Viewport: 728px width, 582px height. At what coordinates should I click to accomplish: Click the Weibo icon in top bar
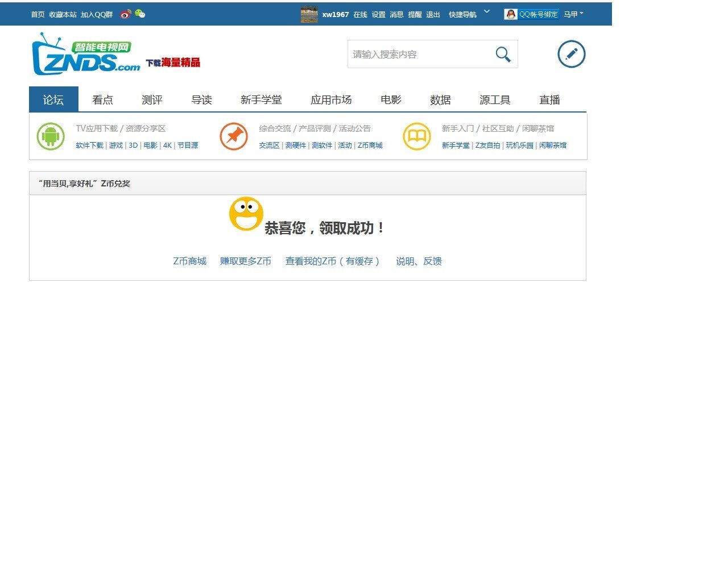[x=126, y=14]
